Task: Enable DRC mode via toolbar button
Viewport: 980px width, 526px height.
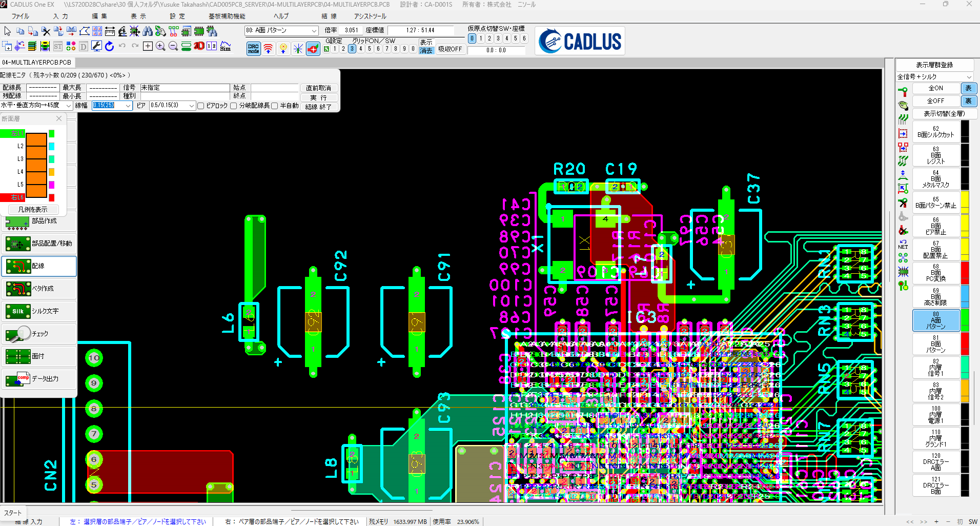Action: pyautogui.click(x=253, y=48)
